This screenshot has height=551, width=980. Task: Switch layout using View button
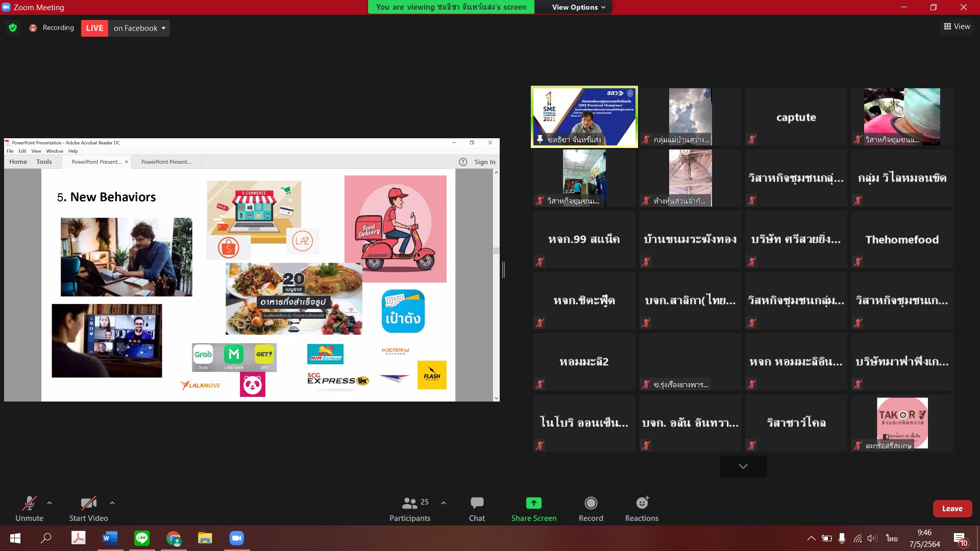957,27
